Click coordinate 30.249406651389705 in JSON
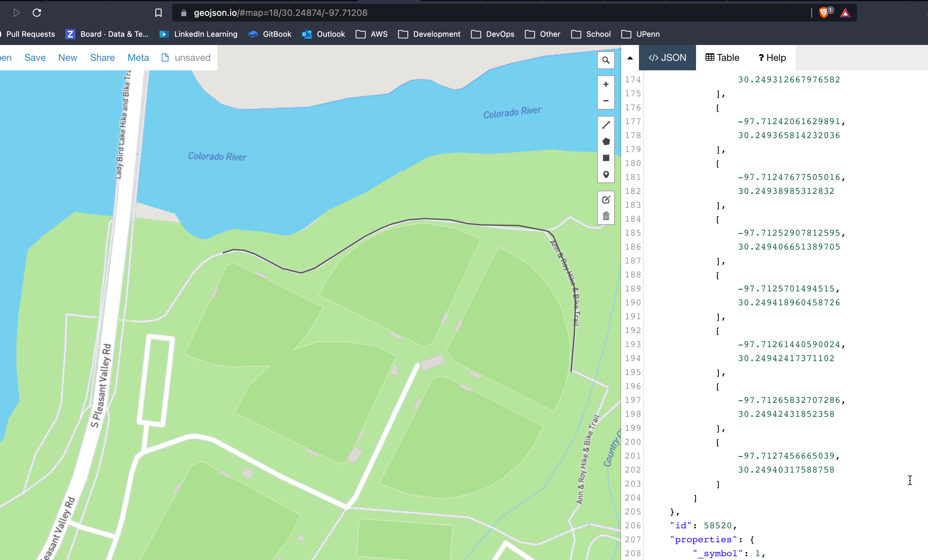Screen dimensions: 928x560 789,246
